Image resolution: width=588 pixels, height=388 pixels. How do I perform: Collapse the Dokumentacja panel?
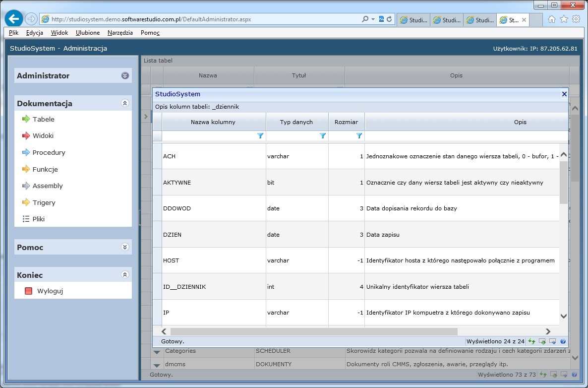click(125, 103)
